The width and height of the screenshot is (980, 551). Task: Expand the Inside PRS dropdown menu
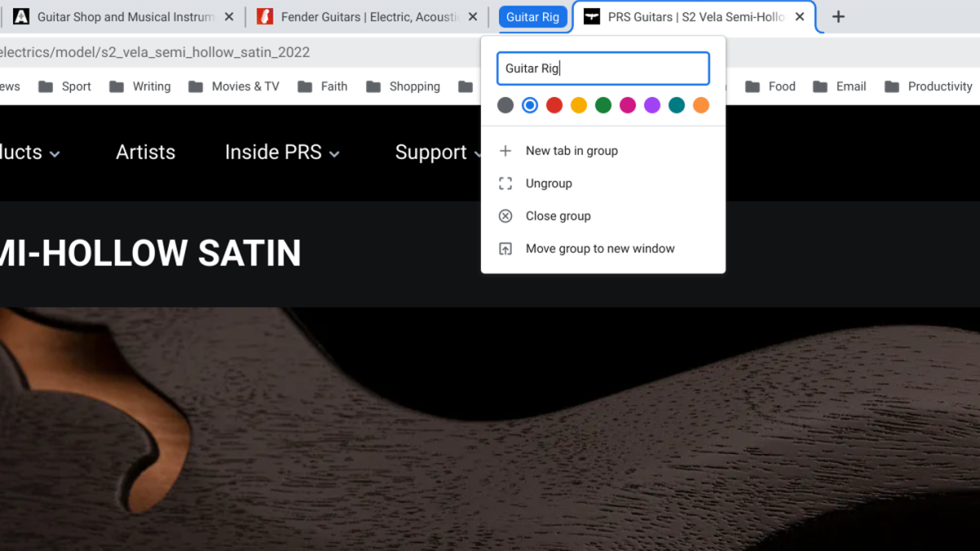coord(283,153)
